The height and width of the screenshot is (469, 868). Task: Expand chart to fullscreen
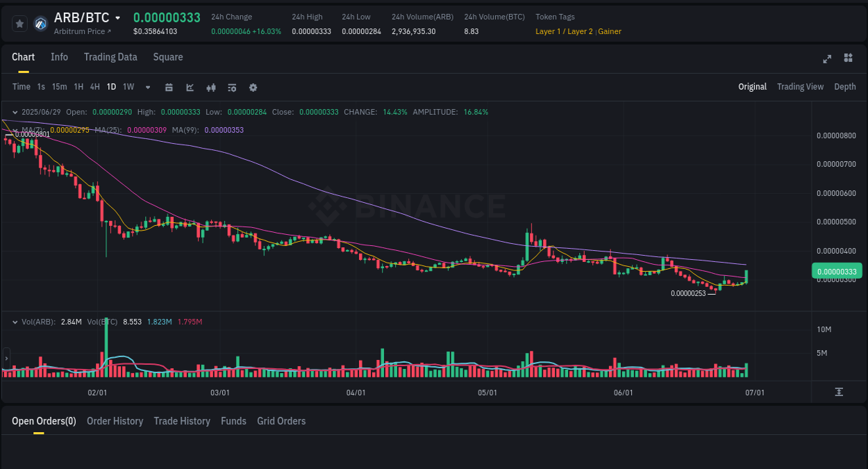[x=827, y=58]
